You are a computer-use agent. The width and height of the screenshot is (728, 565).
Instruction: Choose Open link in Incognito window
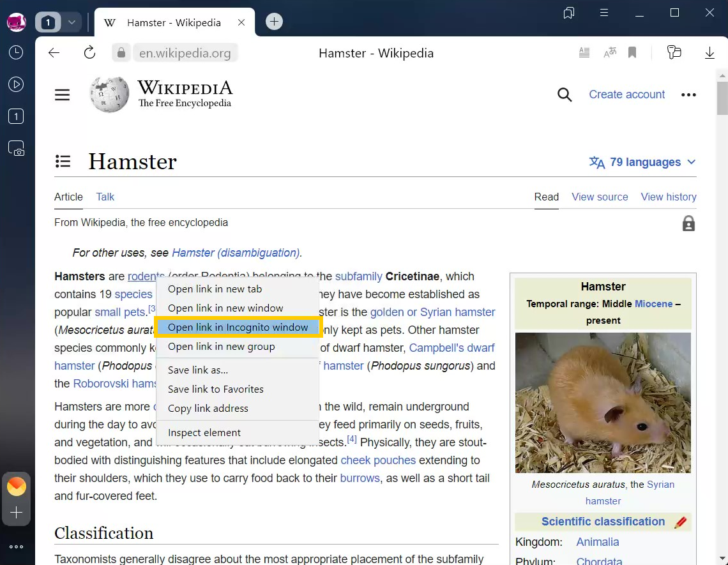pos(238,328)
